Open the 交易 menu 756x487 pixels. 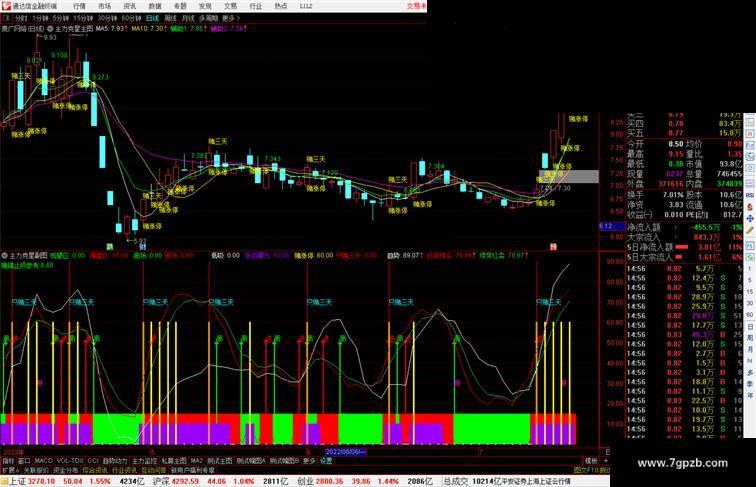click(230, 6)
